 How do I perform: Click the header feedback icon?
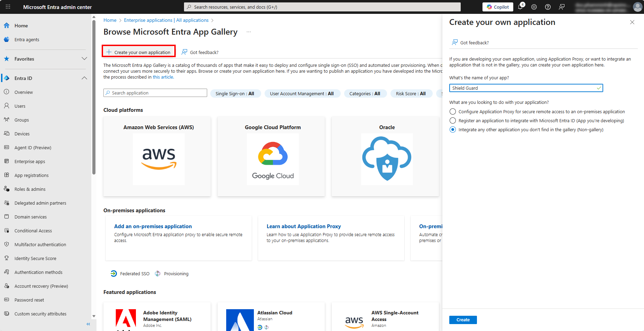pyautogui.click(x=562, y=7)
